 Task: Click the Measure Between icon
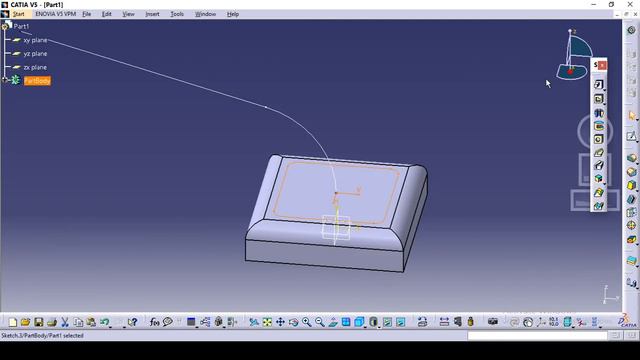(444, 322)
